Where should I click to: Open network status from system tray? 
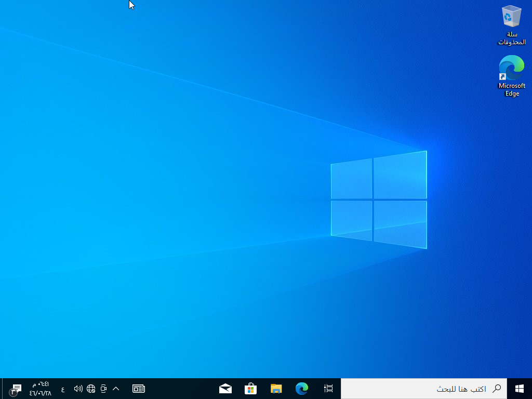click(91, 388)
